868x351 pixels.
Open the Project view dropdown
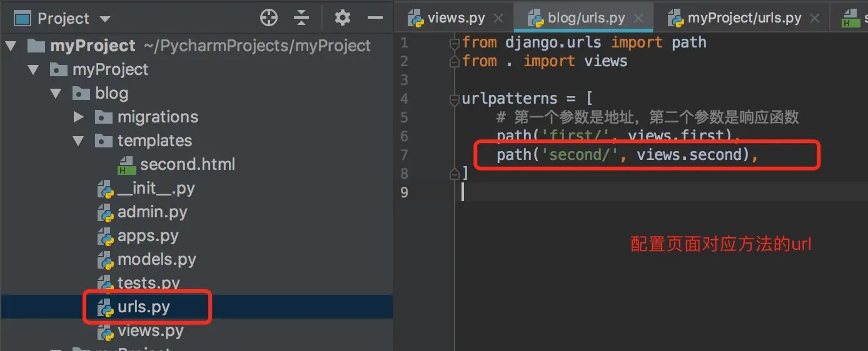coord(105,19)
